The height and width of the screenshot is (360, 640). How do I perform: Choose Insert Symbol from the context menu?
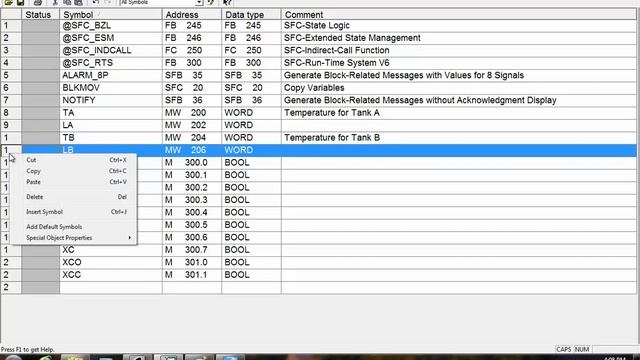pyautogui.click(x=73, y=212)
